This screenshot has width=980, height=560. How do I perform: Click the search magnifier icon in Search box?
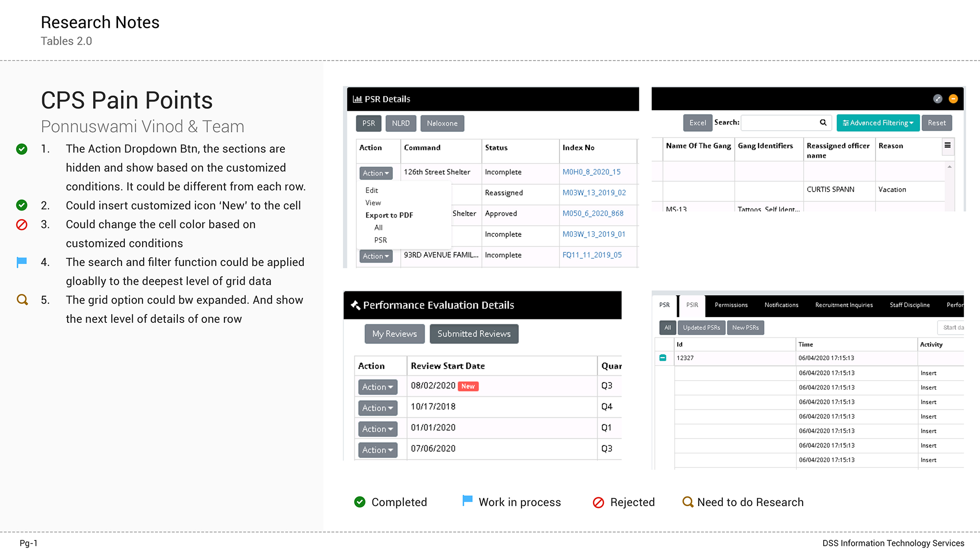click(823, 122)
